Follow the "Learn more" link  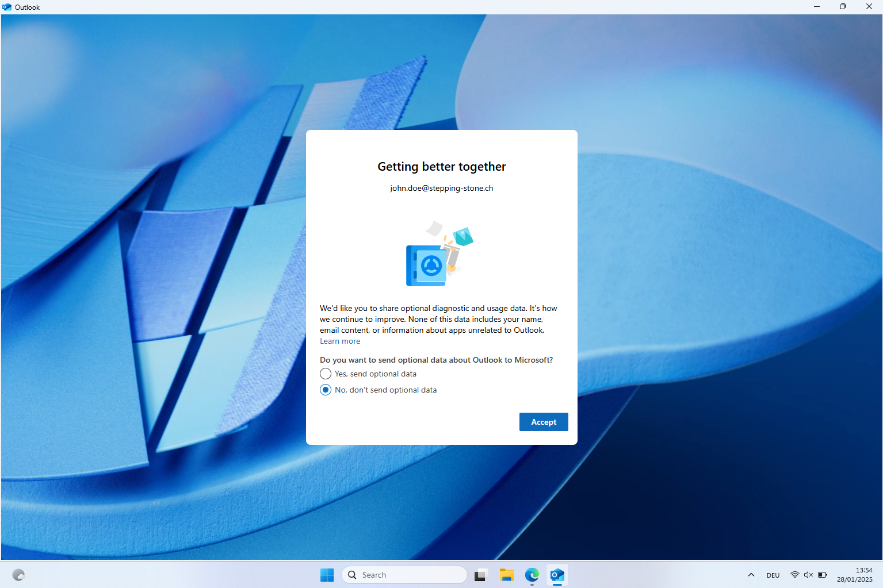340,341
